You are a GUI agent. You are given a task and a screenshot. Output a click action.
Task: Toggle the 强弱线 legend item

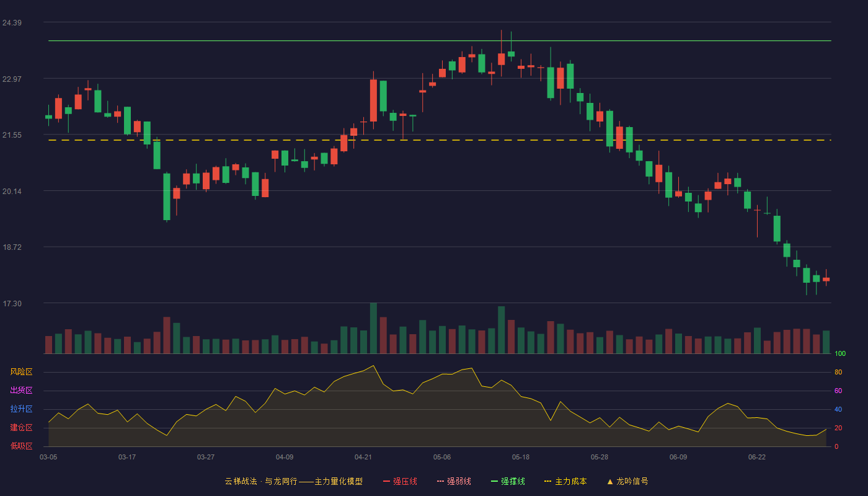pos(454,481)
